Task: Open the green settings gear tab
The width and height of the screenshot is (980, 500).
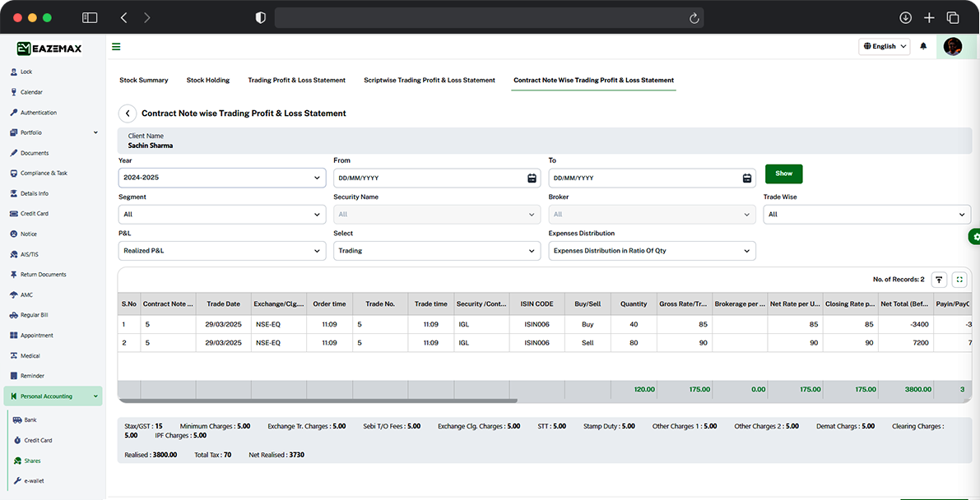Action: click(x=975, y=237)
